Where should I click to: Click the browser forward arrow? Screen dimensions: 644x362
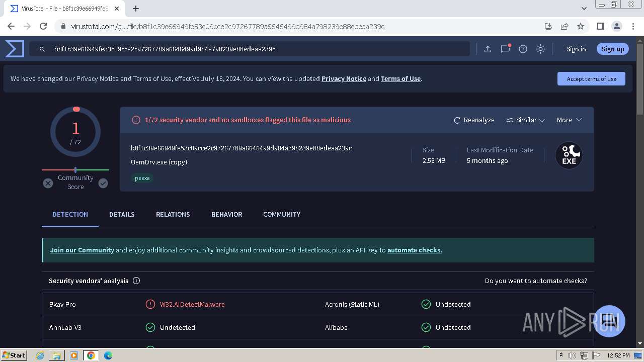27,26
